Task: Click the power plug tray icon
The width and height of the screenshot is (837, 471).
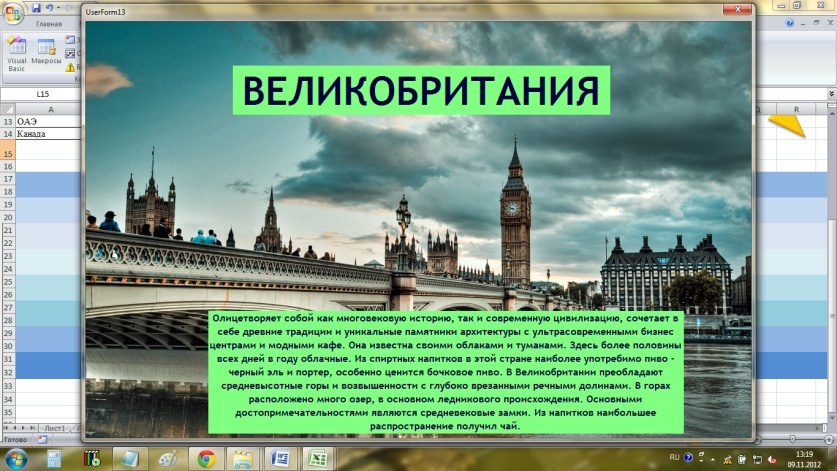Action: point(742,459)
